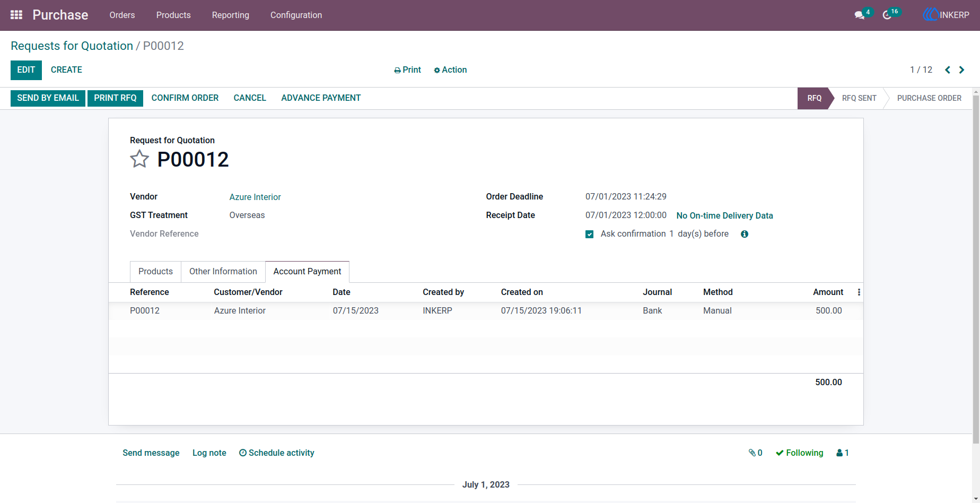Click the info icon beside days before
The image size is (980, 503).
coord(745,234)
